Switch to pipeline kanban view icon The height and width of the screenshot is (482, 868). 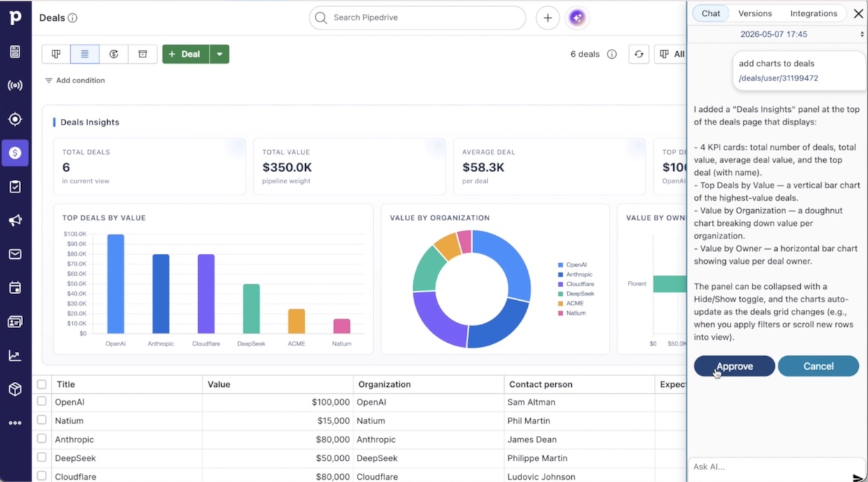56,54
